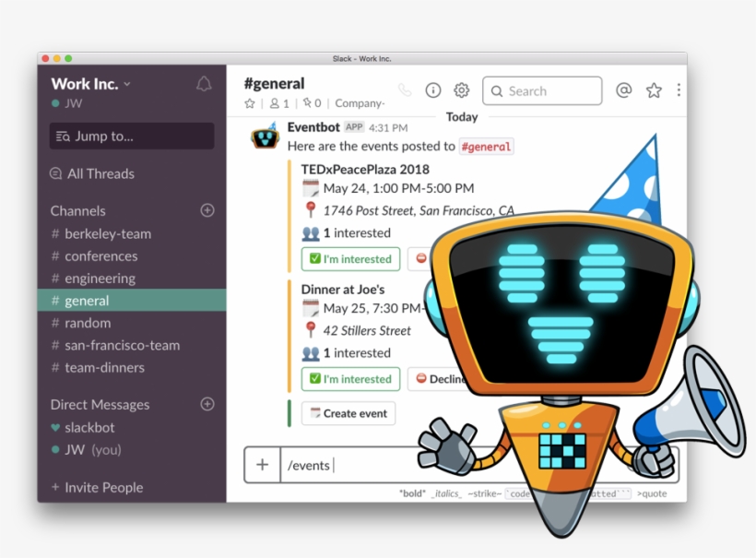This screenshot has width=756, height=558.
Task: Decline the Dinner at Joe's event
Action: click(440, 379)
